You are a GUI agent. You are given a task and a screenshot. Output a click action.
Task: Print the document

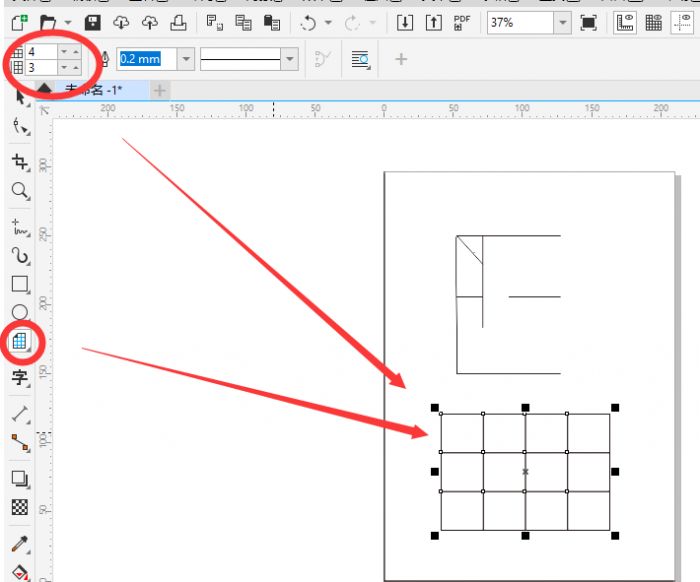pos(178,22)
